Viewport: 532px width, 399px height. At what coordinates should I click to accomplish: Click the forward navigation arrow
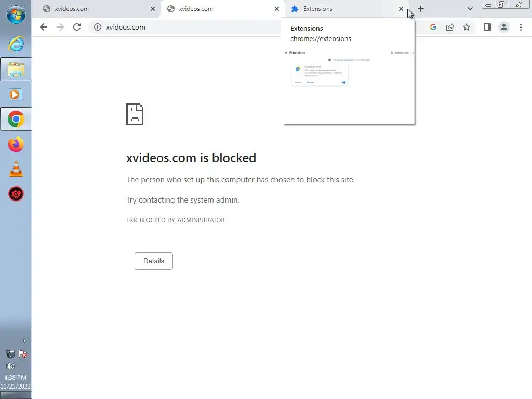tap(60, 27)
